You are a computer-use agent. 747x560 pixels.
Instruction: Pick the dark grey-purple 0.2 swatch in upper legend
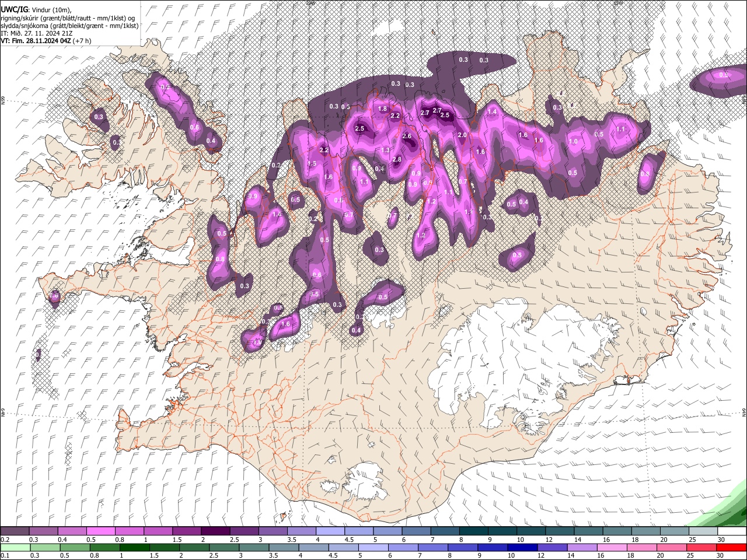point(15,531)
